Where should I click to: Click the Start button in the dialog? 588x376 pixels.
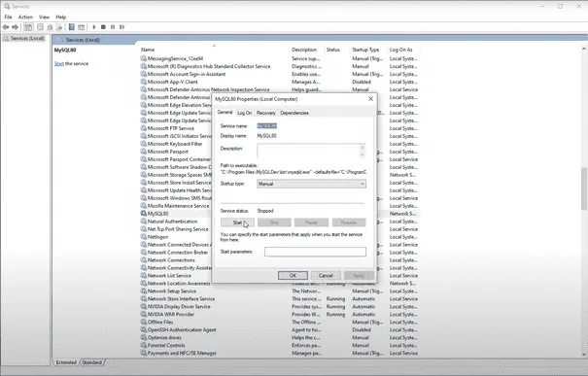tap(237, 222)
